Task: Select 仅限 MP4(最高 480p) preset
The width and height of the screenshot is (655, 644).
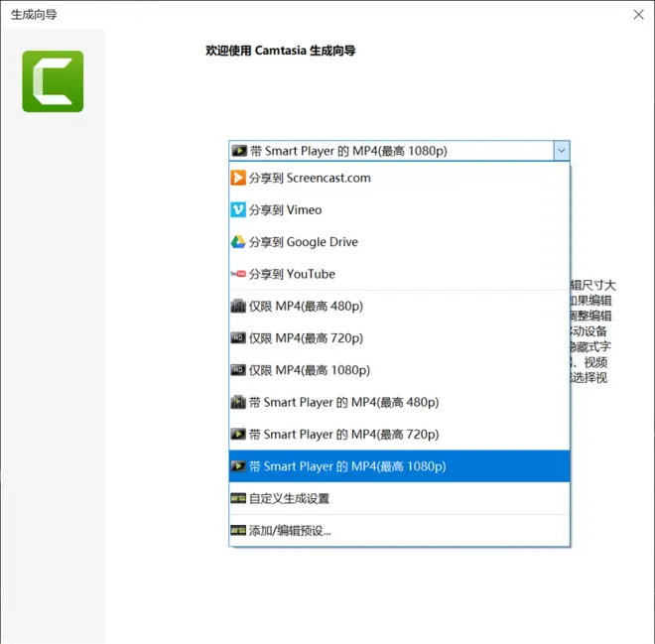Action: [399, 307]
